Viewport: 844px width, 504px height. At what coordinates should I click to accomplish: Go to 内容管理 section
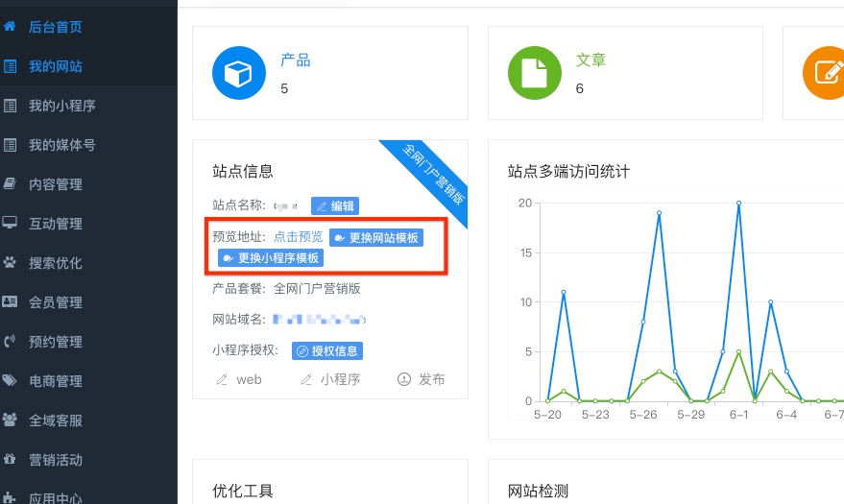pos(55,184)
